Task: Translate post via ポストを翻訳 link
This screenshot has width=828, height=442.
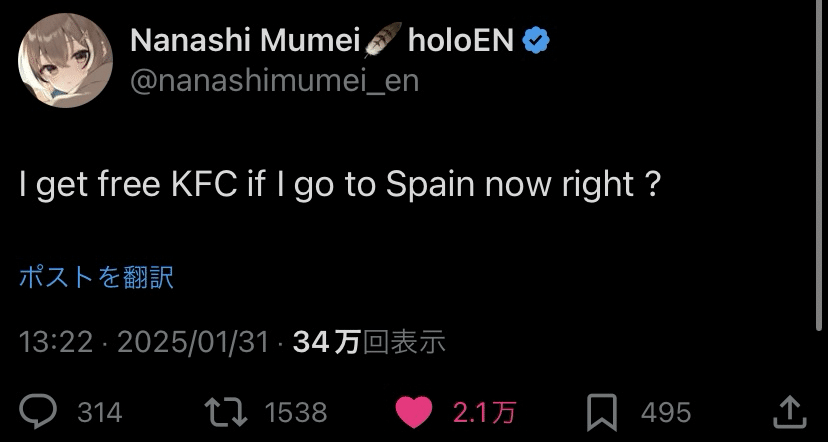Action: (x=97, y=277)
